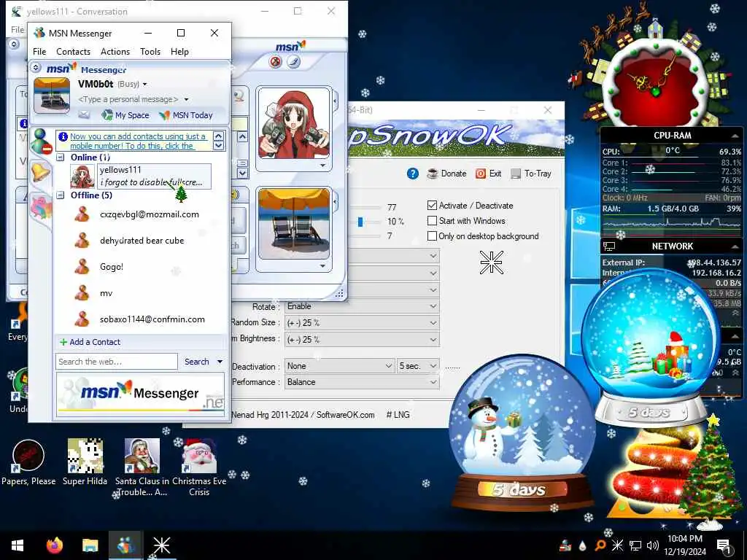This screenshot has width=747, height=560.
Task: Toggle Activate / Deactivate checkbox
Action: 432,205
